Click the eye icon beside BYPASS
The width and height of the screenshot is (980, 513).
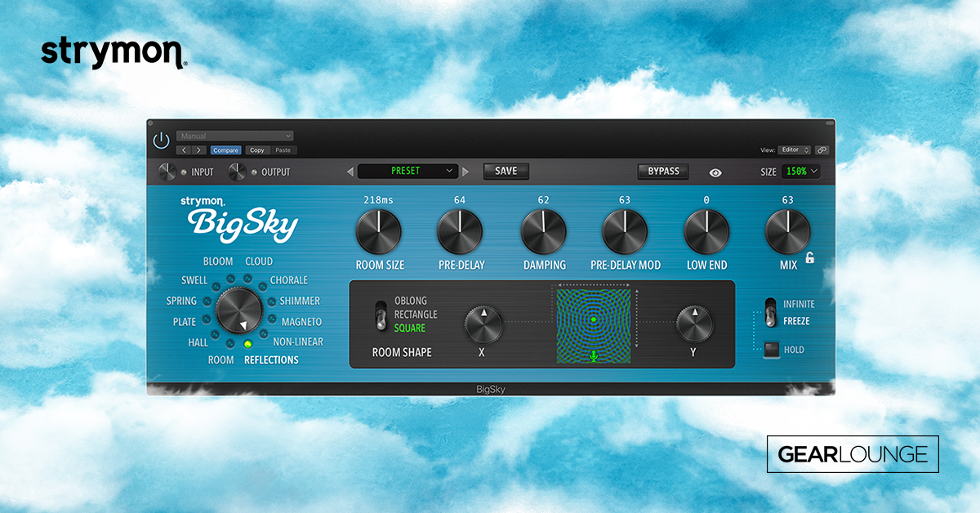[716, 172]
